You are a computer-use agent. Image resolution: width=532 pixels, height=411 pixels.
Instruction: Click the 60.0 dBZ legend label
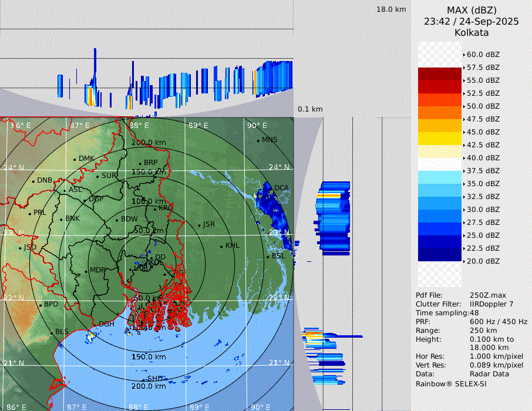(483, 55)
